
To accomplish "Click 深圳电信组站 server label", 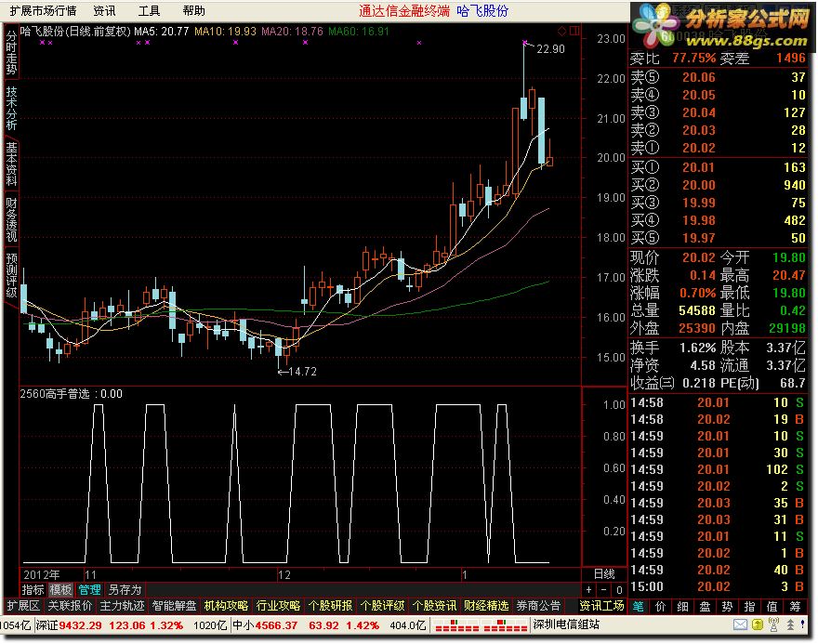I will [565, 624].
